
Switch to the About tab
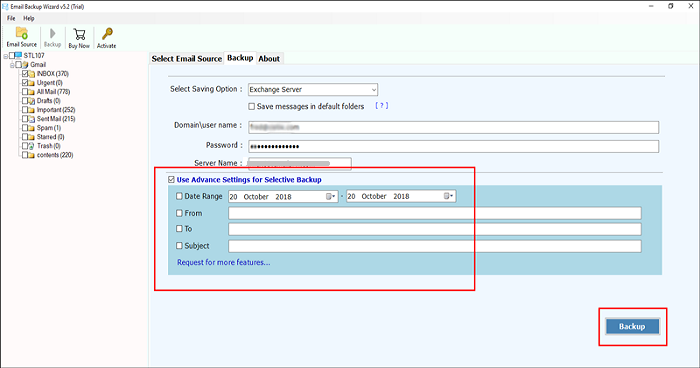[x=269, y=59]
